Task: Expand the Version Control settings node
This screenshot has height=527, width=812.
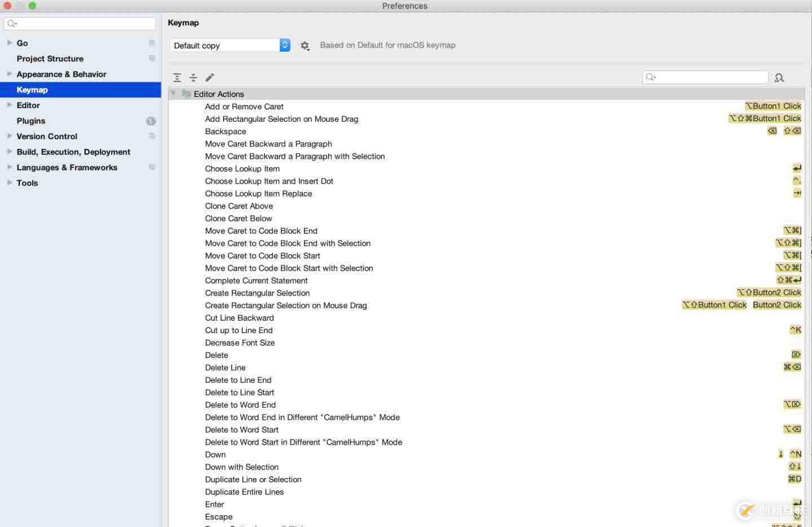Action: point(10,135)
